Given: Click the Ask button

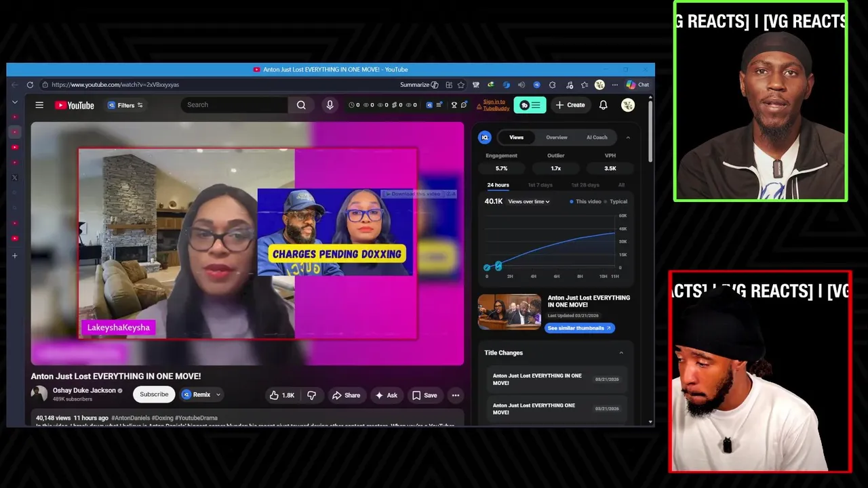Looking at the screenshot, I should [x=387, y=395].
